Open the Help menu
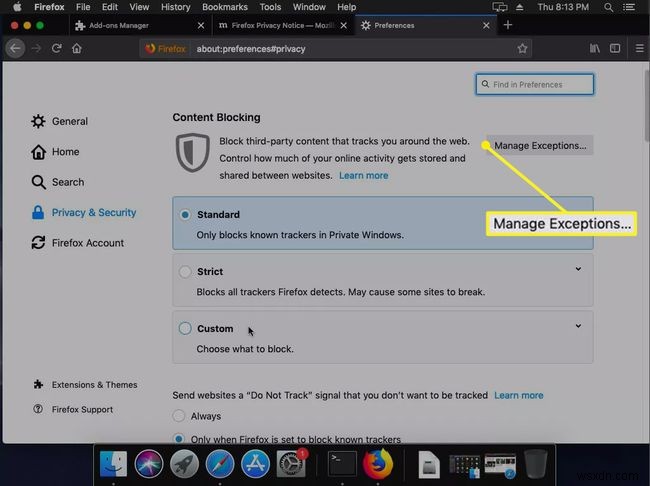650x486 pixels. click(347, 7)
